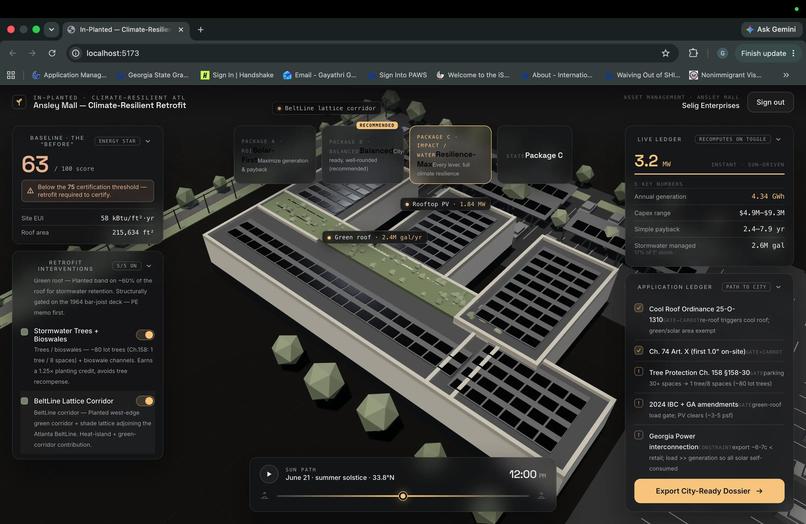Image resolution: width=806 pixels, height=524 pixels.
Task: Click the sunset icon on sun path
Action: click(x=541, y=496)
